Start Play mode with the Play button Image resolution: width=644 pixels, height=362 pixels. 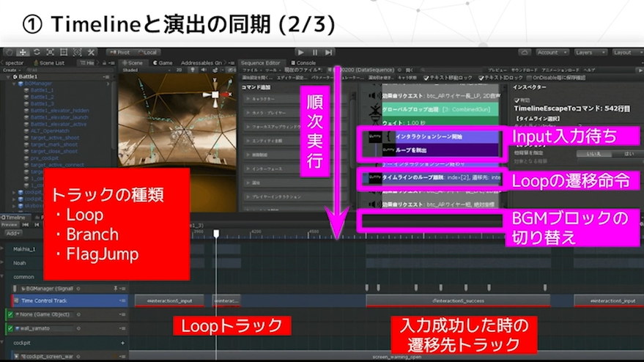[x=300, y=52]
